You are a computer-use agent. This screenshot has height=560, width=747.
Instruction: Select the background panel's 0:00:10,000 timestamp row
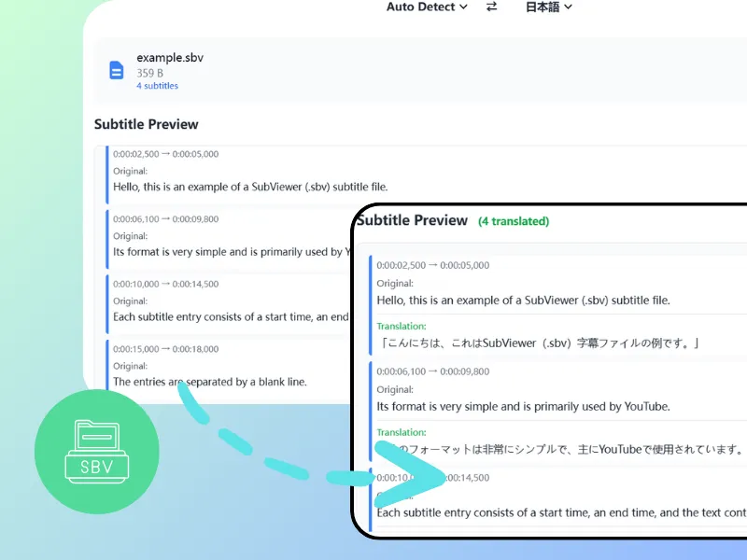(x=166, y=284)
